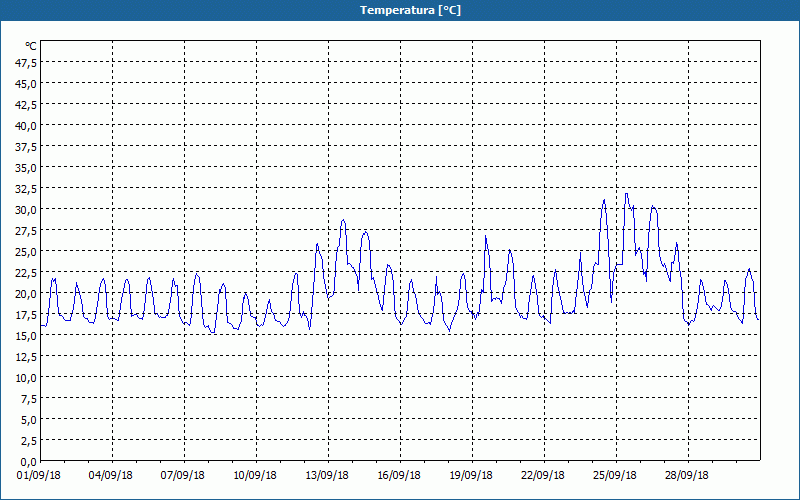Click the 12,5 y-axis label

[x=26, y=357]
